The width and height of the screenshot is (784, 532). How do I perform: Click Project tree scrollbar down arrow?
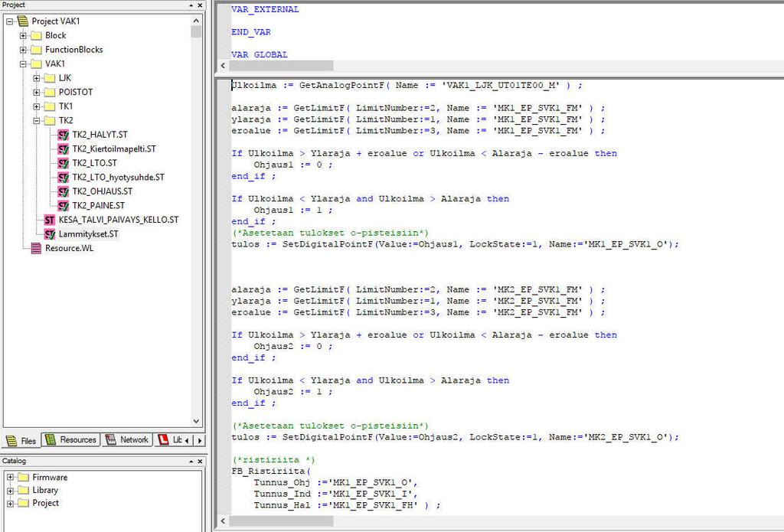click(196, 421)
